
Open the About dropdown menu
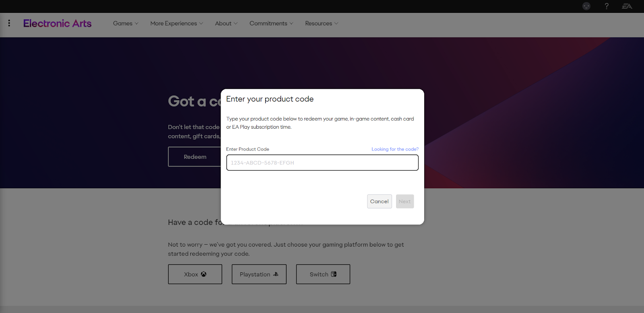pos(226,23)
